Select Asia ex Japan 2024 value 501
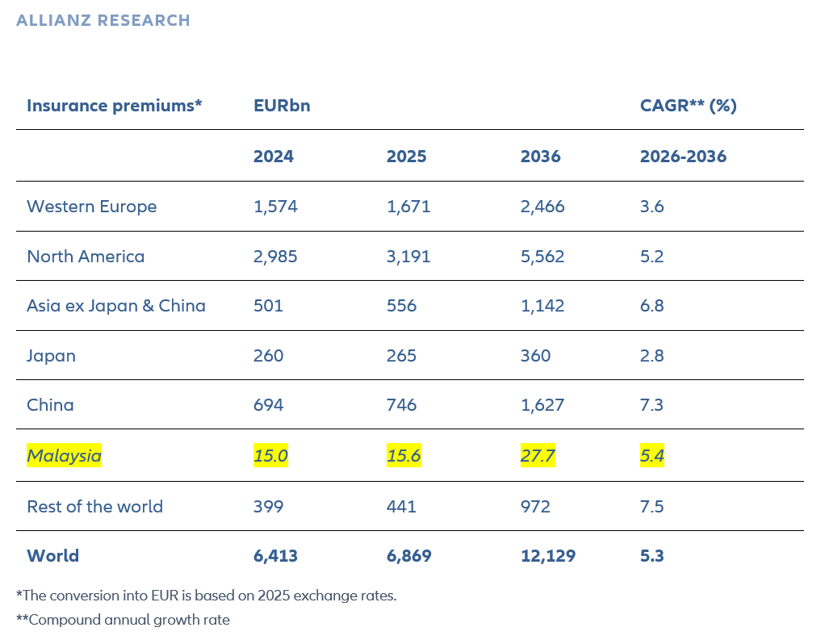This screenshot has height=644, width=825. 268,306
